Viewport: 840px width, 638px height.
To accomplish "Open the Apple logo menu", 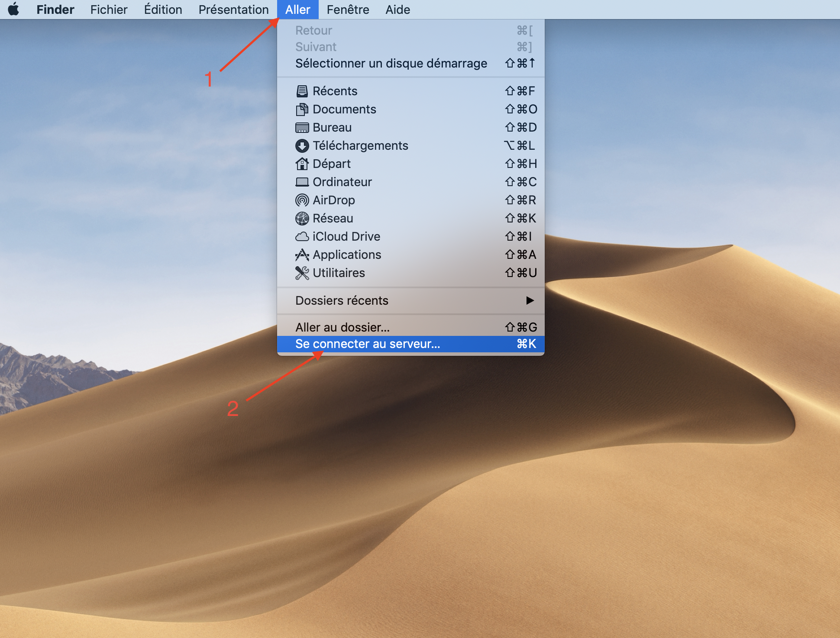I will point(14,9).
